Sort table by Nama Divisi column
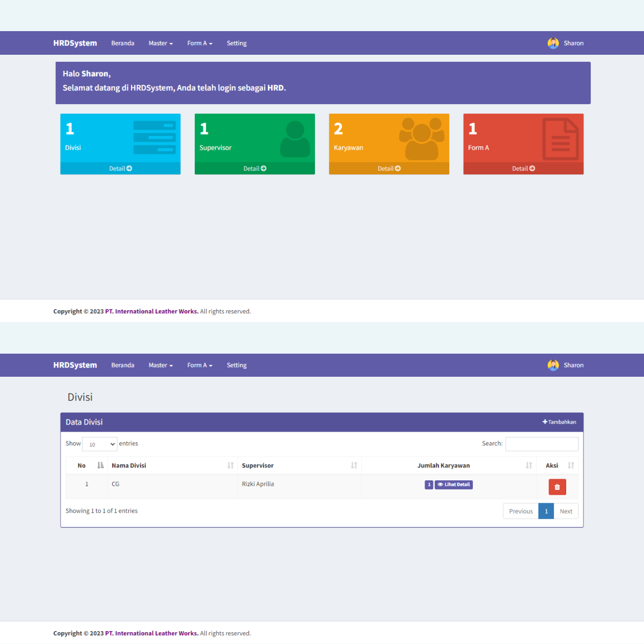Image resolution: width=644 pixels, height=644 pixels. 172,465
